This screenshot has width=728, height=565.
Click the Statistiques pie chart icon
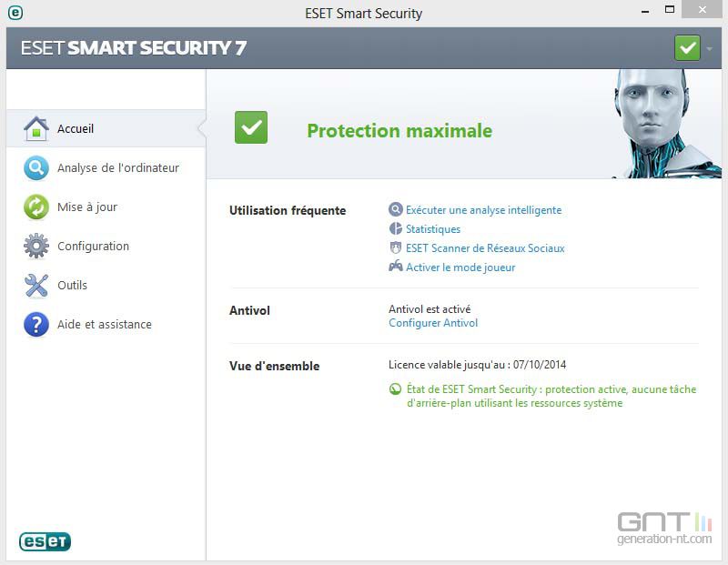396,228
